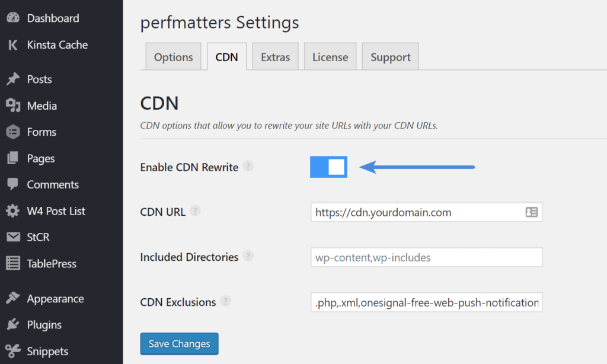
Task: Switch to the Support tab
Action: (x=390, y=56)
